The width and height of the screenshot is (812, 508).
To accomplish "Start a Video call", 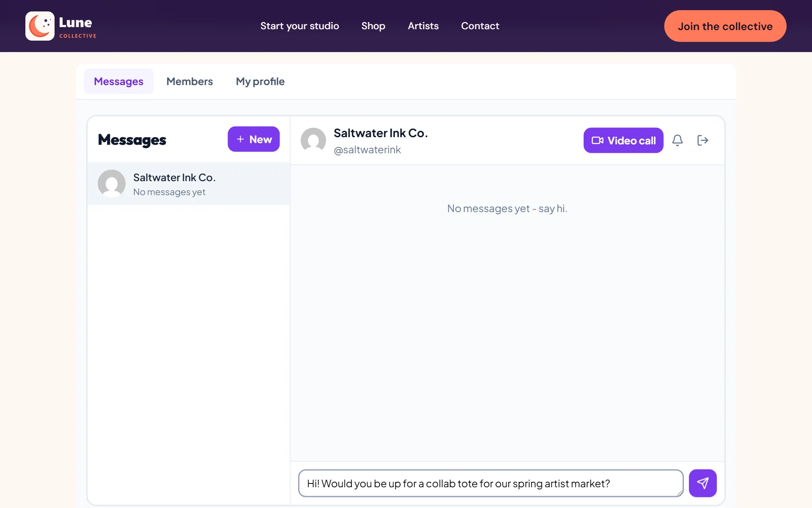I will pos(623,140).
